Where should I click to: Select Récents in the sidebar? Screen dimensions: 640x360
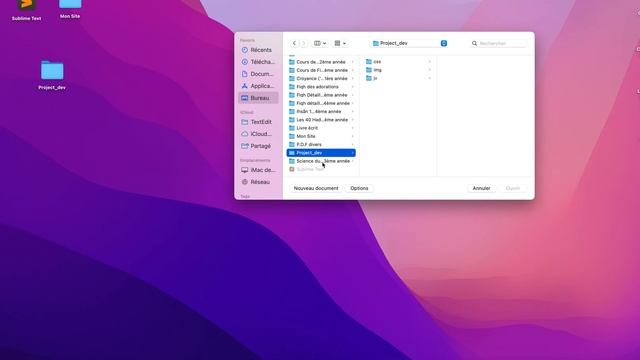coord(258,50)
